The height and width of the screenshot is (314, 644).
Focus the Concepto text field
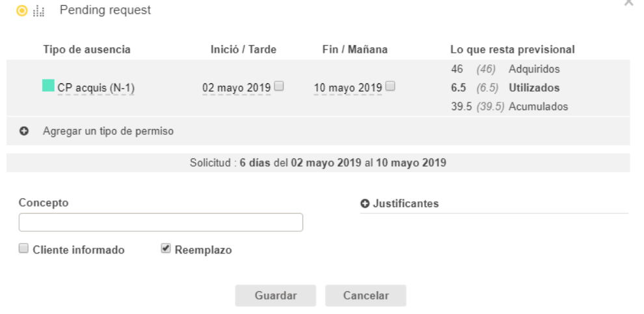point(161,223)
